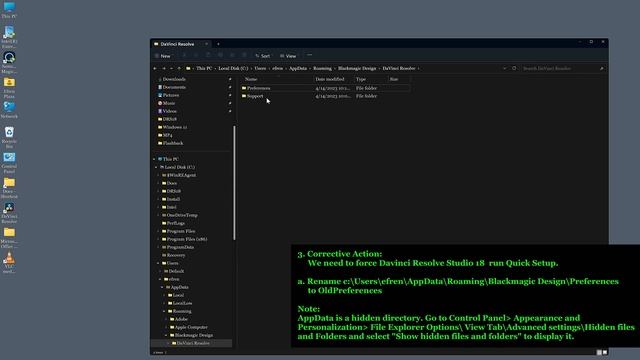Collapse Users folder tree node
Viewport: 640px width, 360px height.
point(158,263)
